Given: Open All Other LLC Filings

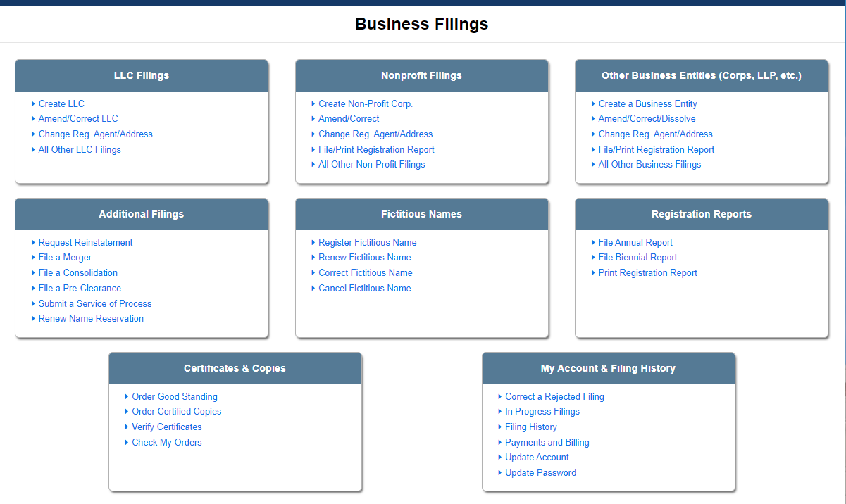Looking at the screenshot, I should coord(79,149).
